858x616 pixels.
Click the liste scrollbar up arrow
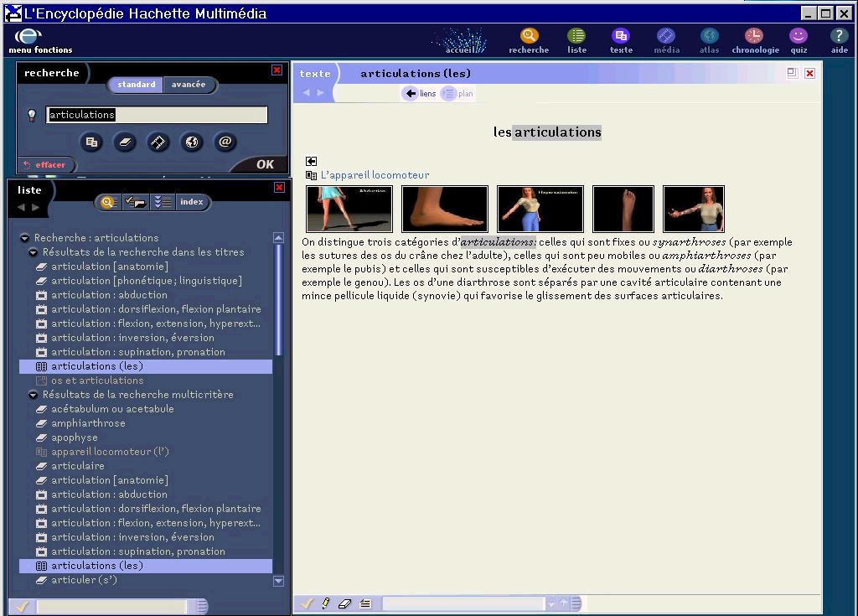click(278, 238)
